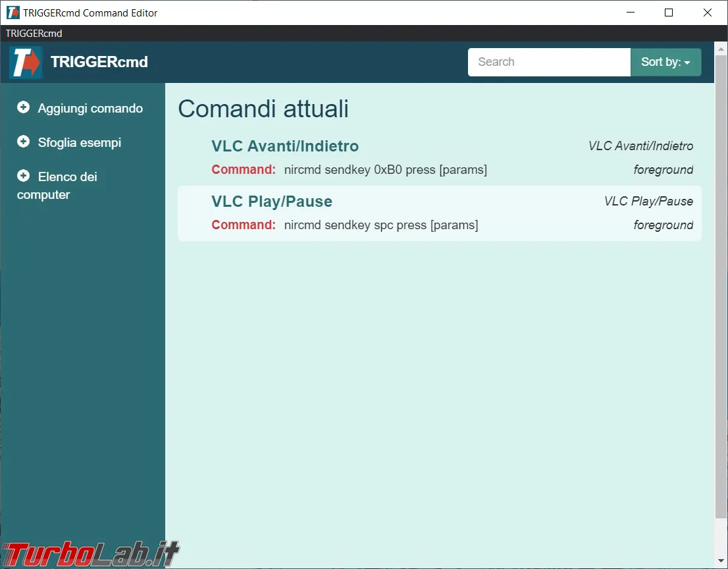Open the TRIGGERcmd menu in menu bar

tap(34, 34)
